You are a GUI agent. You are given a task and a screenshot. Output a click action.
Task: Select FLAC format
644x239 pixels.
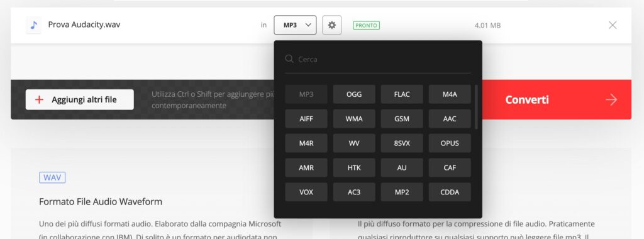(x=402, y=94)
